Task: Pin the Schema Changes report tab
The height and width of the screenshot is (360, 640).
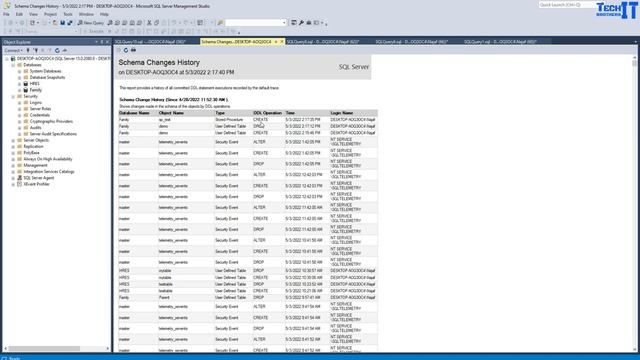Action: coord(276,42)
